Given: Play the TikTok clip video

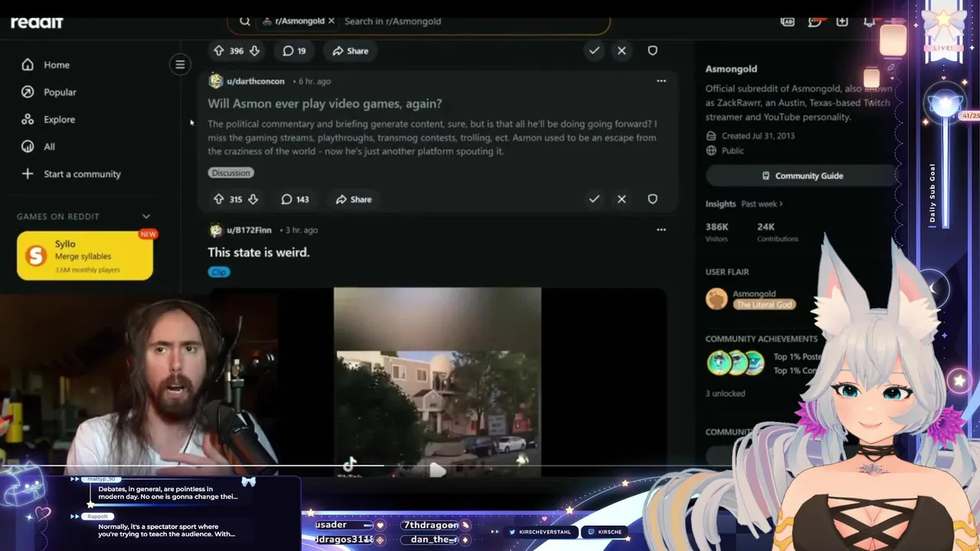Looking at the screenshot, I should click(437, 471).
